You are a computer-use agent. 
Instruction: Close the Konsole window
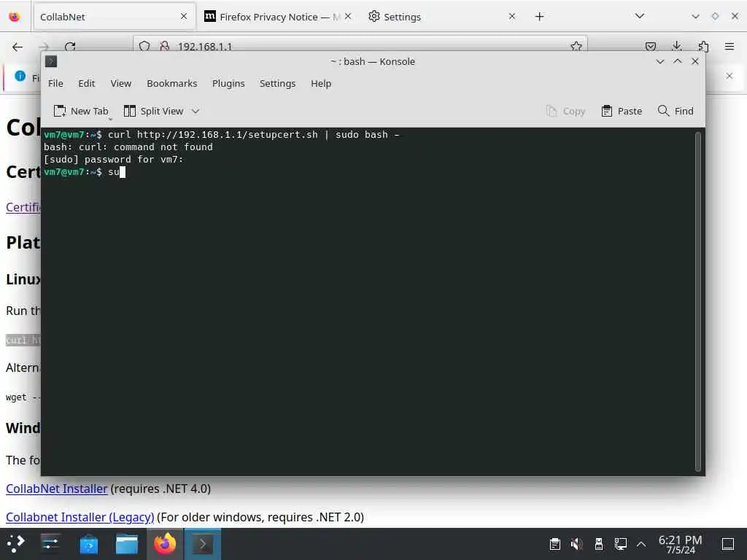[x=695, y=61]
